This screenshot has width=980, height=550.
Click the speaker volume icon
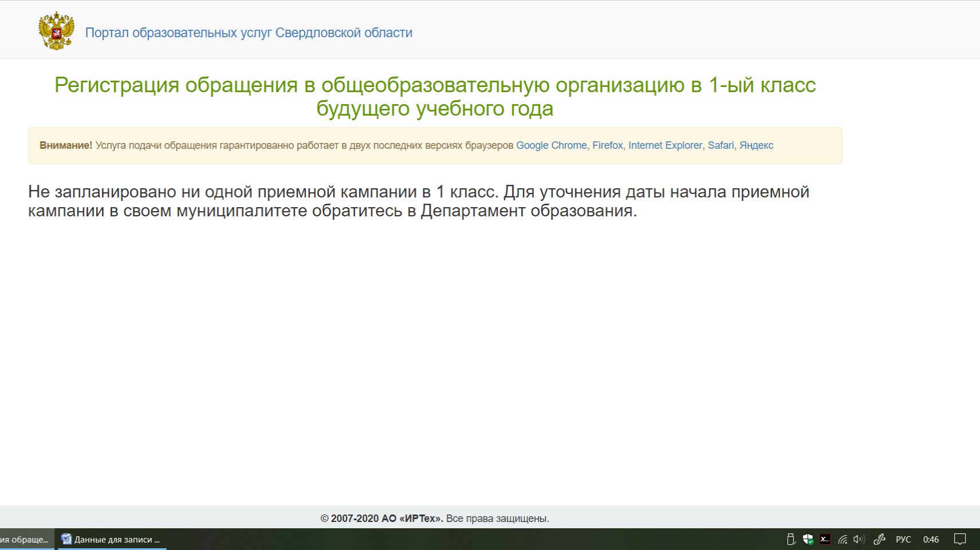point(859,539)
